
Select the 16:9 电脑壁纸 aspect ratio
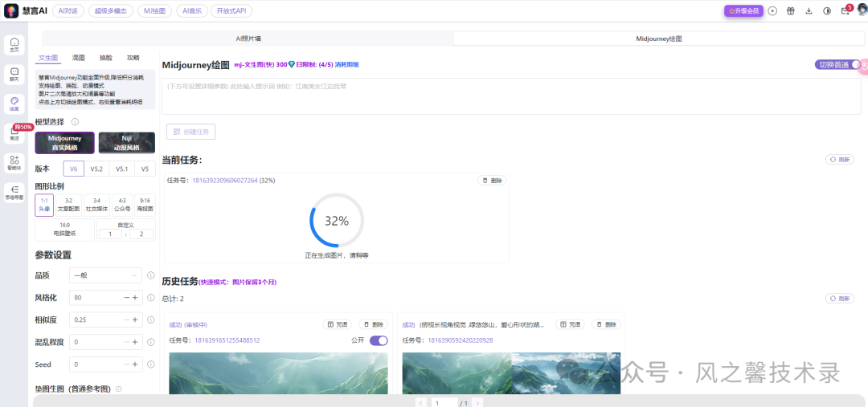[65, 230]
